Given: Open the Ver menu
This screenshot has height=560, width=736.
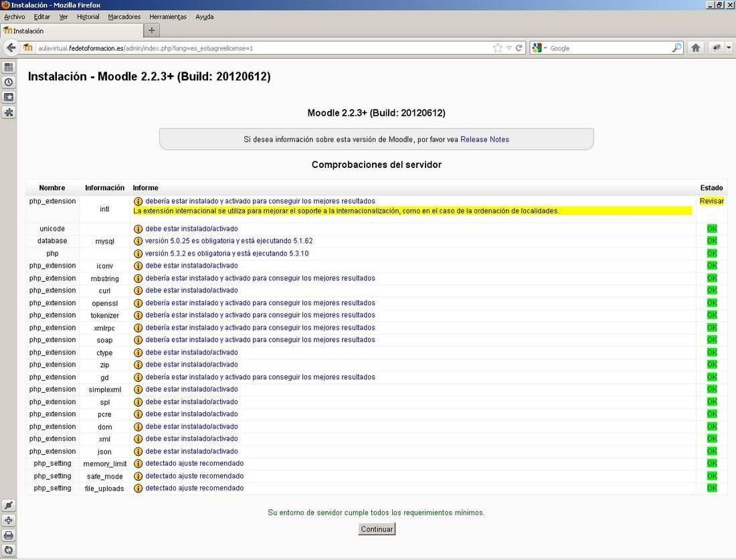Looking at the screenshot, I should pyautogui.click(x=64, y=17).
